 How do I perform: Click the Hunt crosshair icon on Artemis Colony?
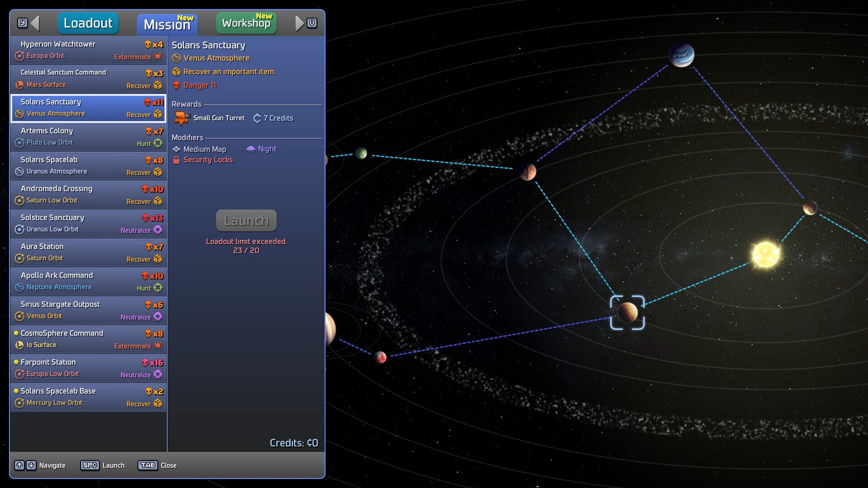click(157, 143)
